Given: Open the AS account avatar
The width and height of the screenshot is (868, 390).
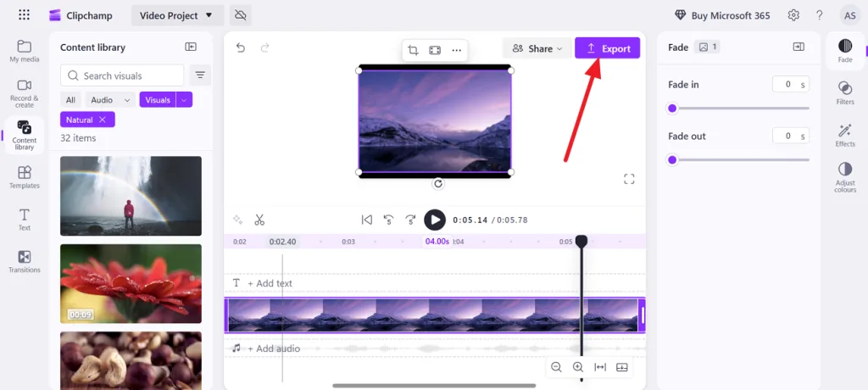Looking at the screenshot, I should click(849, 15).
